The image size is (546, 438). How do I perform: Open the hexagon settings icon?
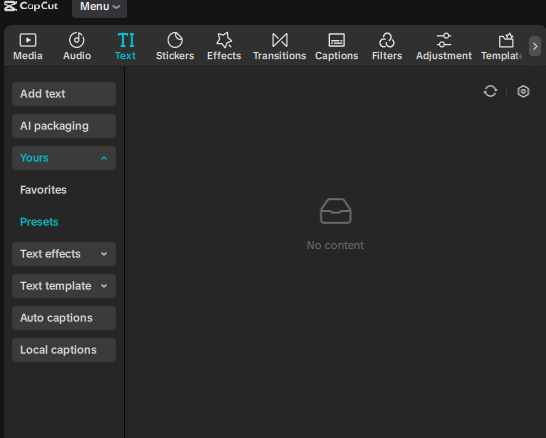(x=523, y=91)
